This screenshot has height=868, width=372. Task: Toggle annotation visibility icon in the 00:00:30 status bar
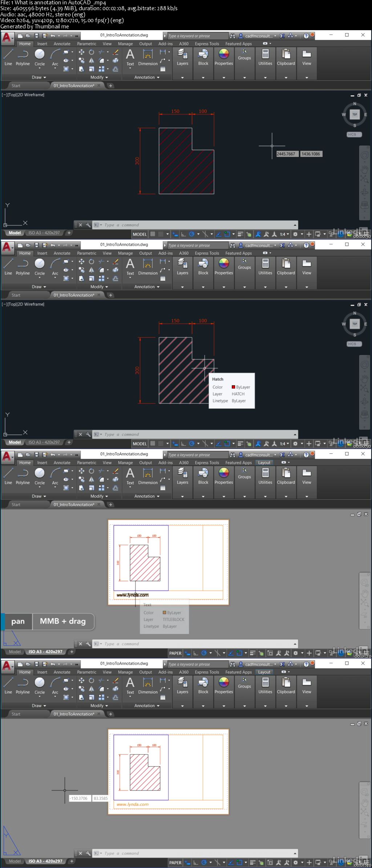click(258, 234)
